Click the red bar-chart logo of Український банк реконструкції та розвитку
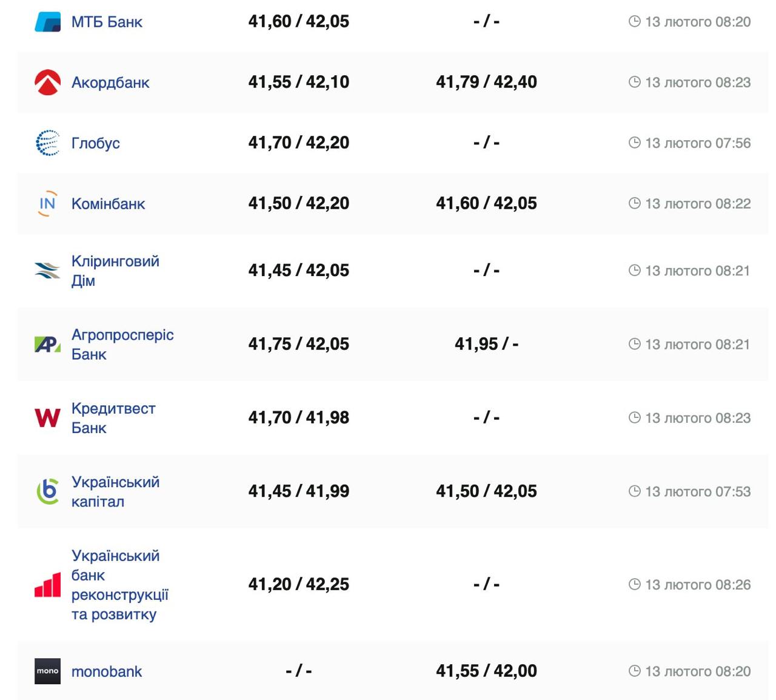This screenshot has width=776, height=700. pos(47,585)
